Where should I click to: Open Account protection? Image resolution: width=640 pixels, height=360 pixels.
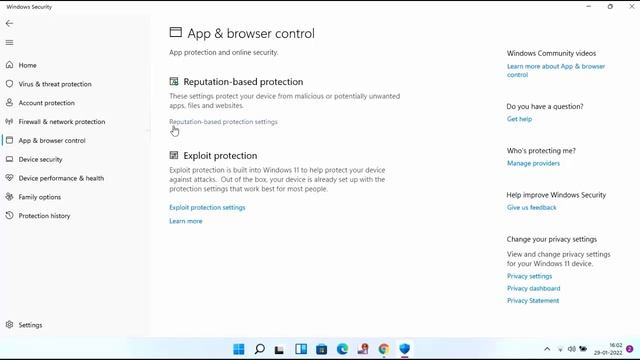pyautogui.click(x=47, y=102)
